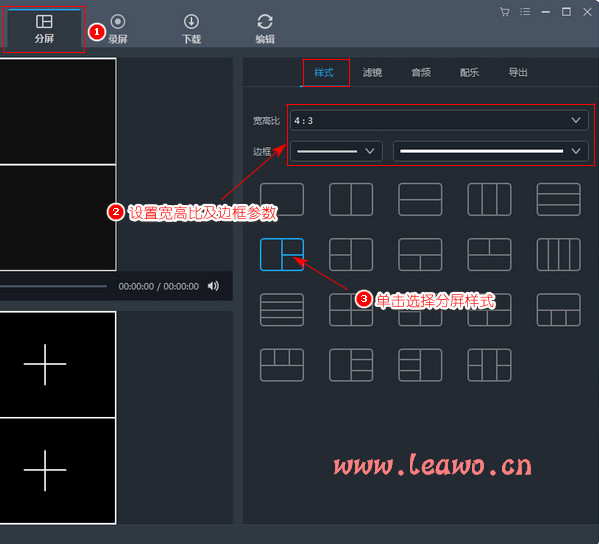Open the 录屏 screen recording tool

(118, 29)
